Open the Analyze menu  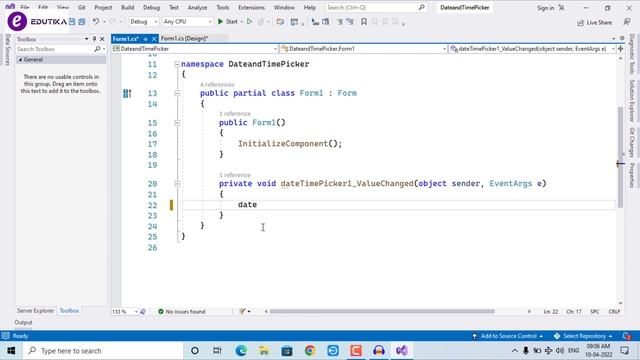[197, 7]
